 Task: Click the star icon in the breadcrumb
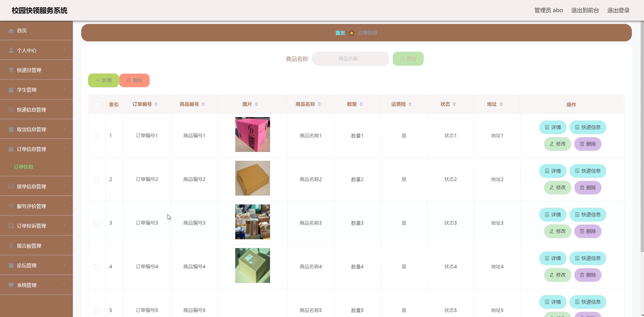click(x=352, y=33)
